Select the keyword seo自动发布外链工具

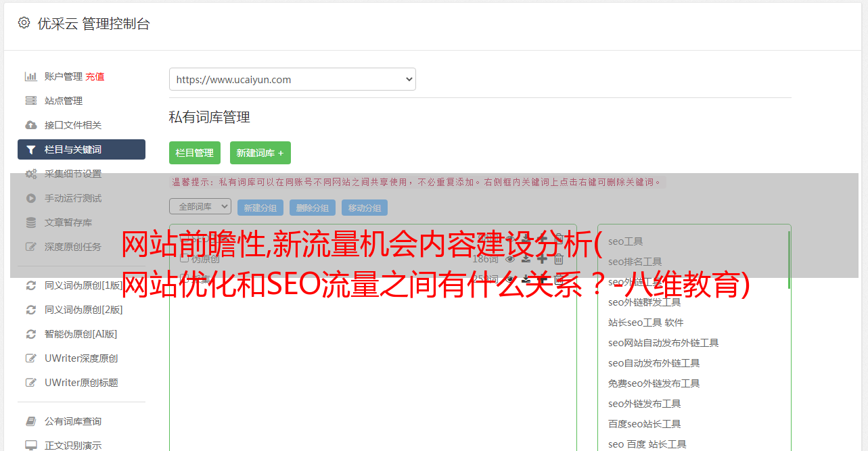tap(654, 363)
